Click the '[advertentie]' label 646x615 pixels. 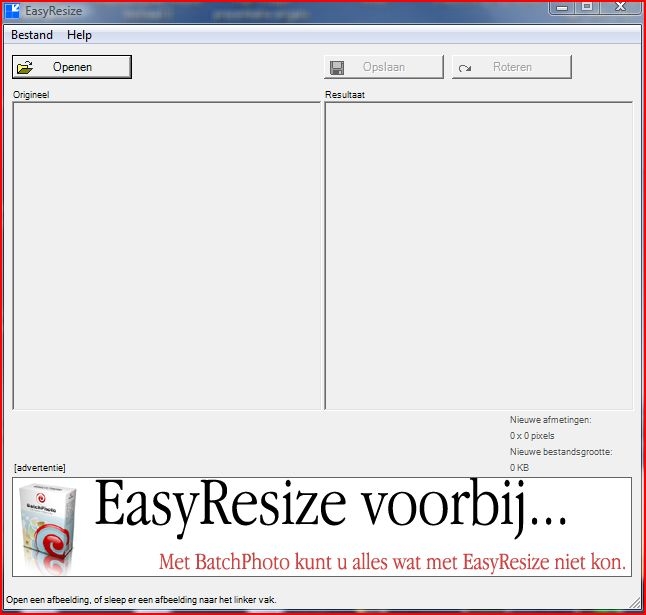[40, 468]
